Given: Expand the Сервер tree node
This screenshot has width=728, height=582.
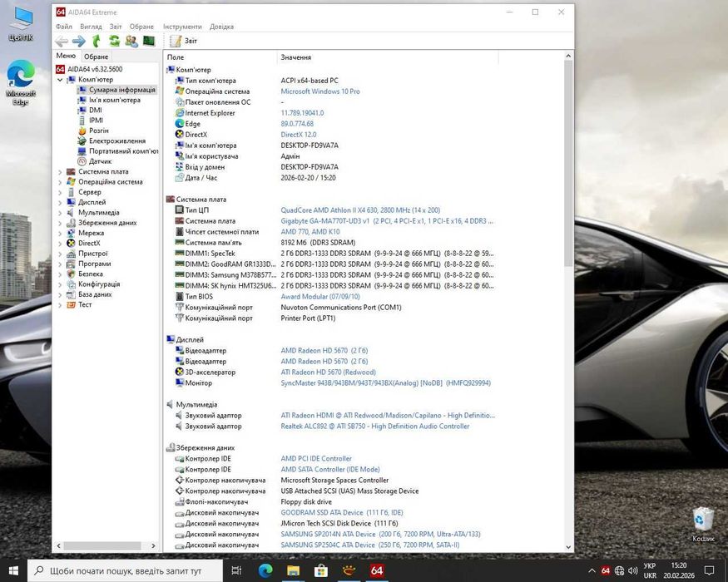Looking at the screenshot, I should 60,192.
